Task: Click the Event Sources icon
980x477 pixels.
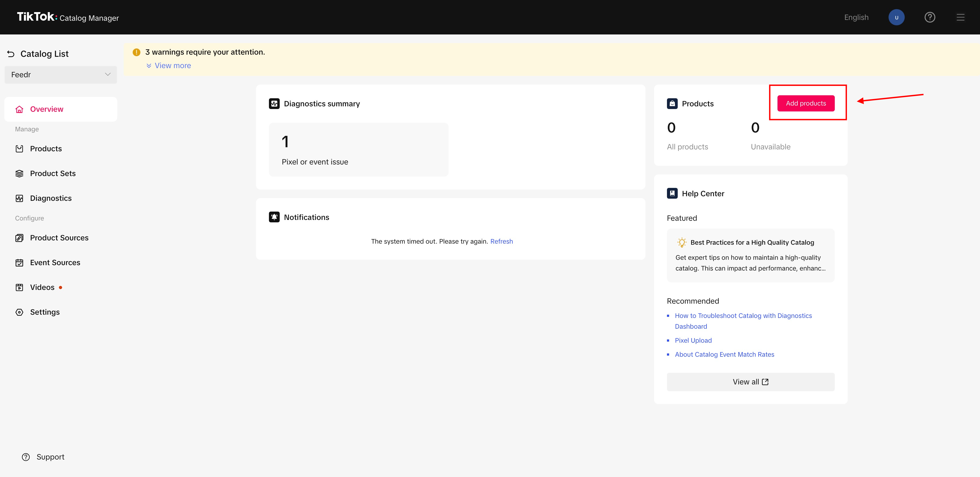Action: (x=19, y=262)
